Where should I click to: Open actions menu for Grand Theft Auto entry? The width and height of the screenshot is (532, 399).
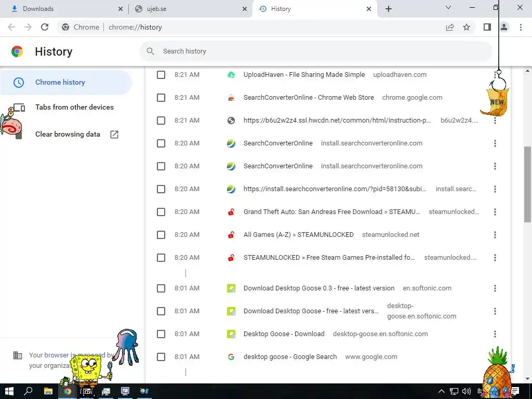(x=495, y=212)
